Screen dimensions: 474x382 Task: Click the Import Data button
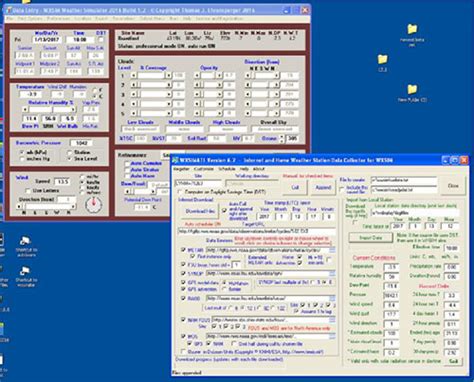pyautogui.click(x=370, y=238)
